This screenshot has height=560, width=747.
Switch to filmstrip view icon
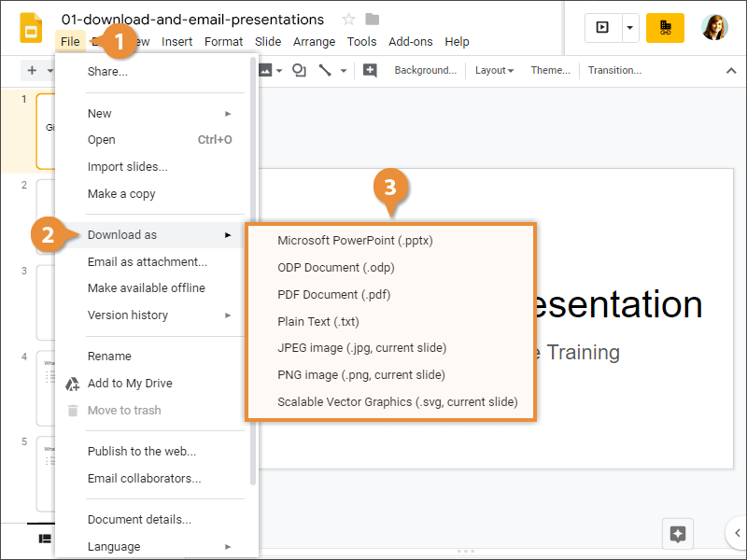point(44,539)
